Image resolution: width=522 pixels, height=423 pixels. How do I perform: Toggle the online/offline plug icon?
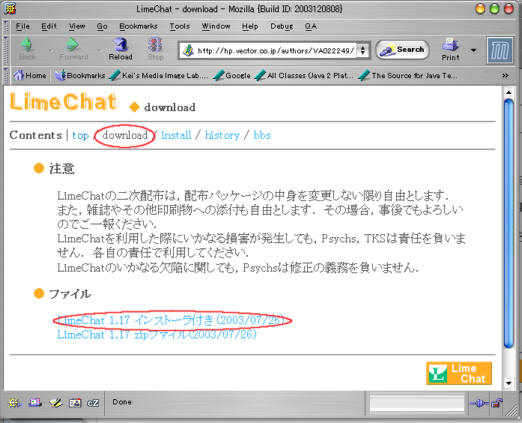pyautogui.click(x=479, y=403)
